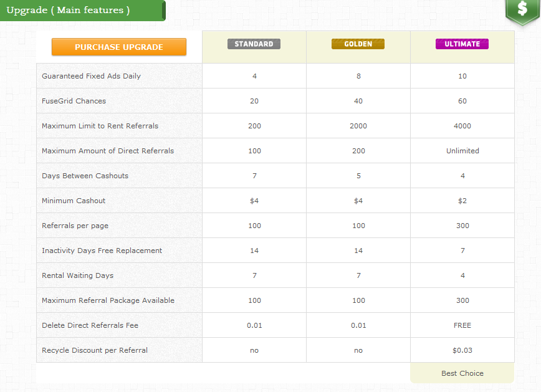541x392 pixels.
Task: Click Standard's Guaranteed Fixed Ads value 4
Action: point(254,76)
